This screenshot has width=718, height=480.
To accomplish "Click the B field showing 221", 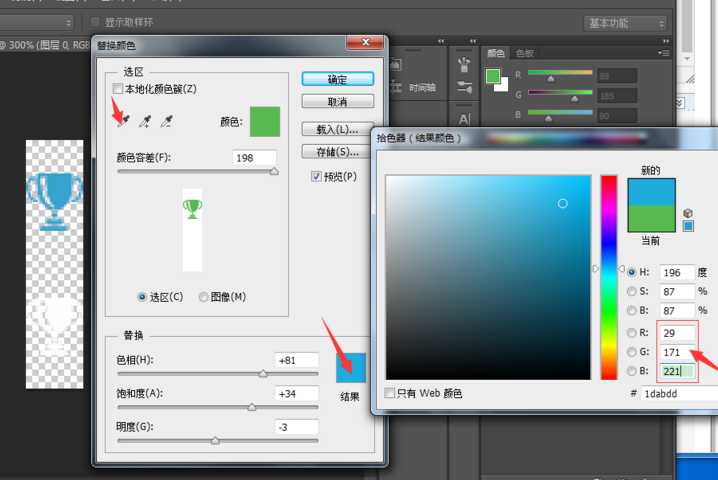I will pyautogui.click(x=677, y=371).
